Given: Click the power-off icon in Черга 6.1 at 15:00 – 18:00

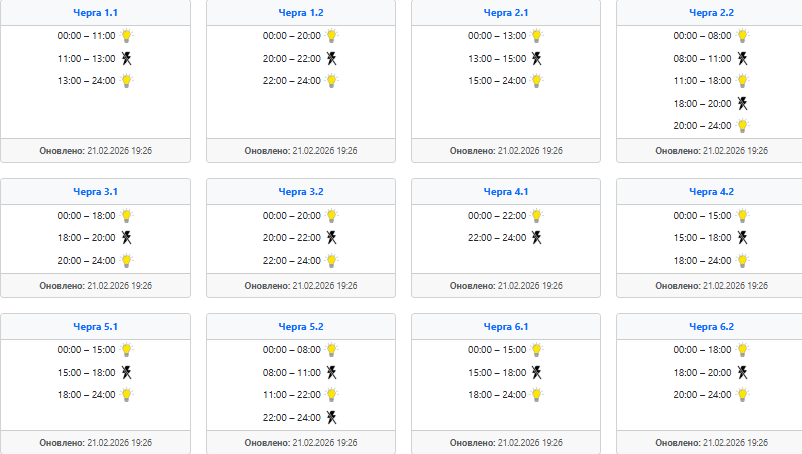Looking at the screenshot, I should click(537, 372).
